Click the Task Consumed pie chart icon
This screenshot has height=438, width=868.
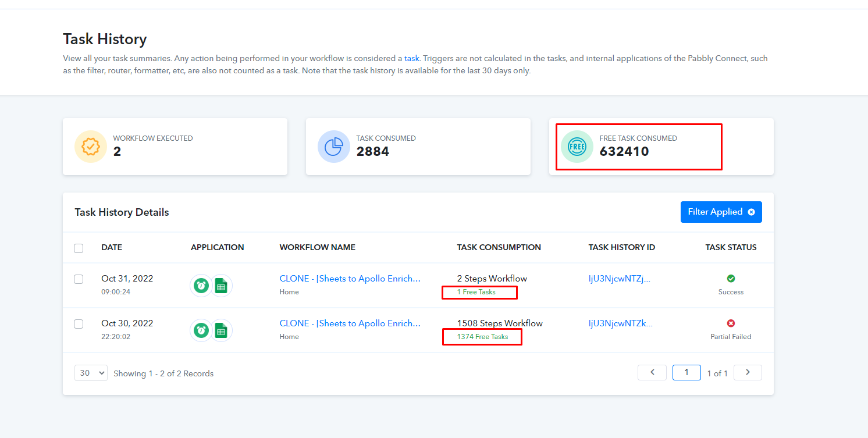tap(334, 147)
